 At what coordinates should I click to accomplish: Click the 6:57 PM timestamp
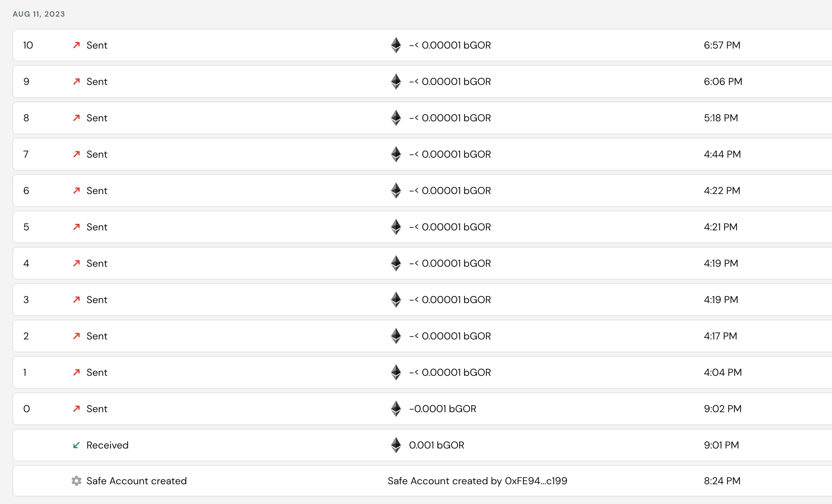click(x=722, y=45)
